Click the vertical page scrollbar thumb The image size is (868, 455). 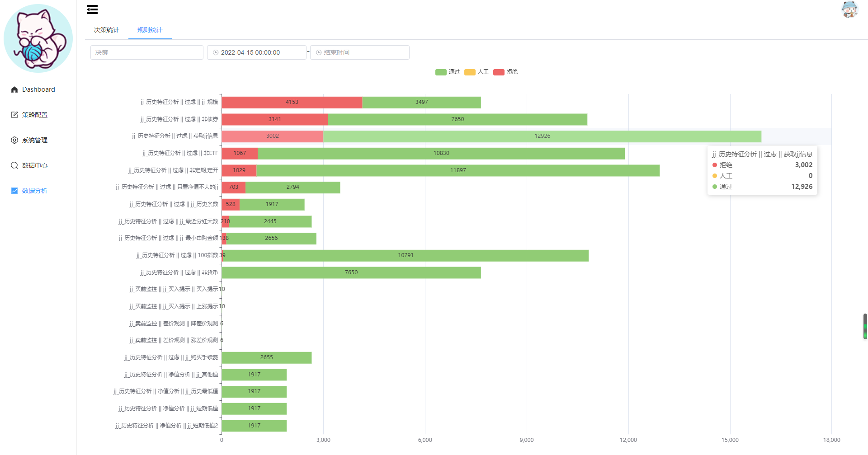click(865, 326)
